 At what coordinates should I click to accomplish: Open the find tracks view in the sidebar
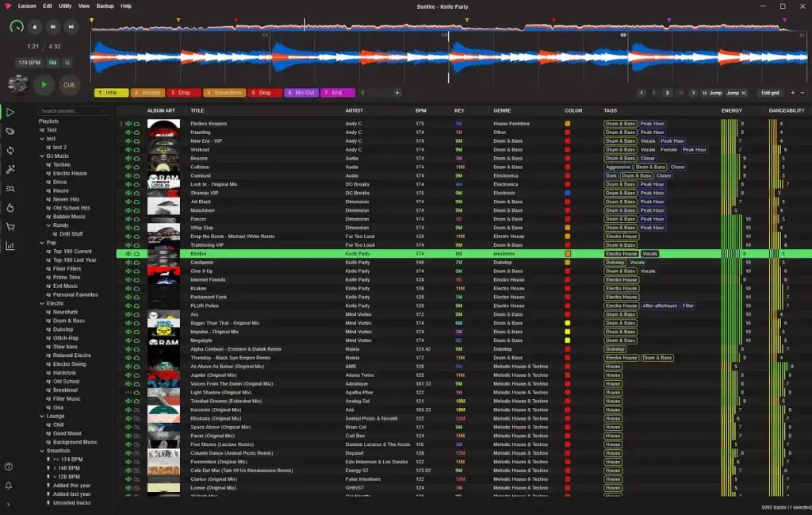click(x=10, y=189)
